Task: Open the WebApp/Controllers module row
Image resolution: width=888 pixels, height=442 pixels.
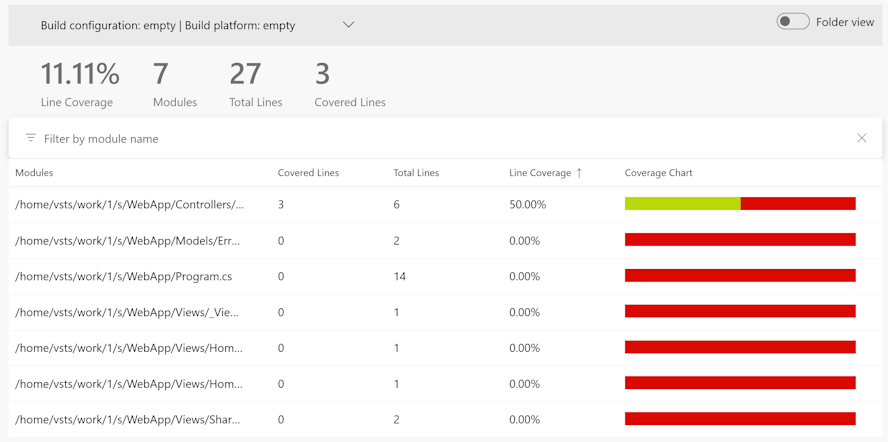Action: pos(445,205)
